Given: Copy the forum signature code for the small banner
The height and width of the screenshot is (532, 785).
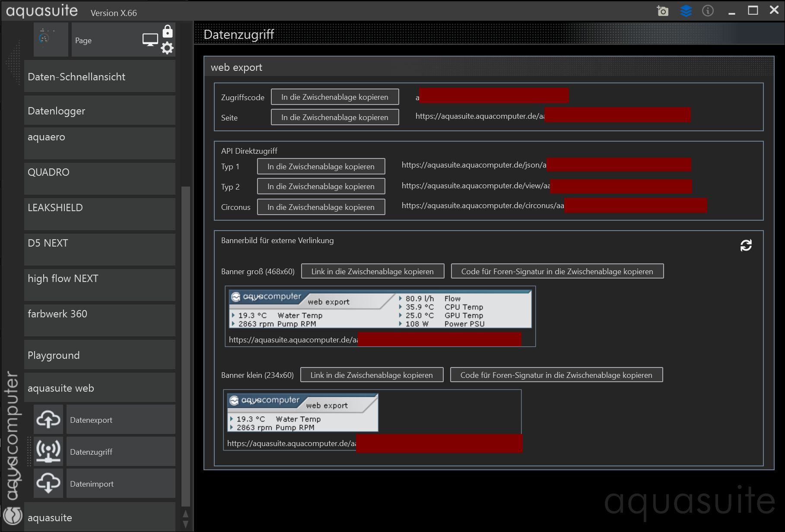Looking at the screenshot, I should [x=556, y=375].
